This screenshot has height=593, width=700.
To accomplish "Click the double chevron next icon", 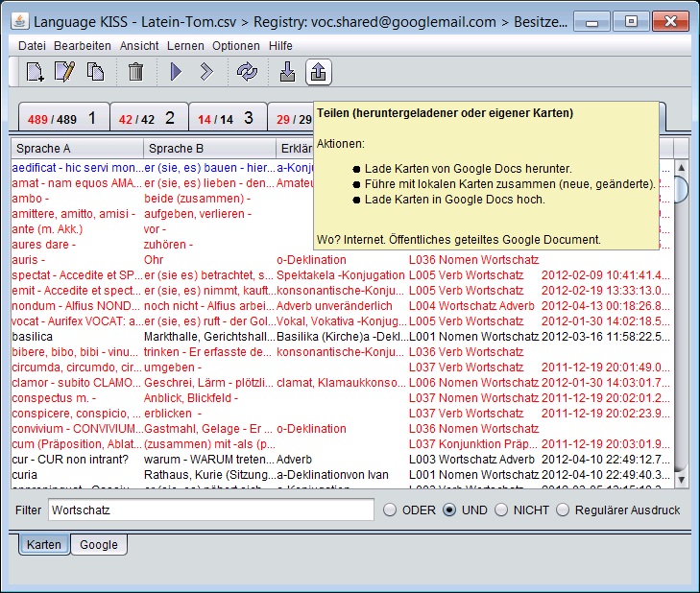I will pyautogui.click(x=206, y=72).
